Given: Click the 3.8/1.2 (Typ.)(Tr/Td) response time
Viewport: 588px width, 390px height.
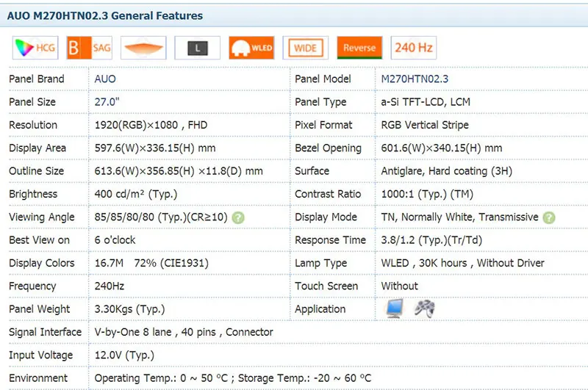Looking at the screenshot, I should point(431,240).
